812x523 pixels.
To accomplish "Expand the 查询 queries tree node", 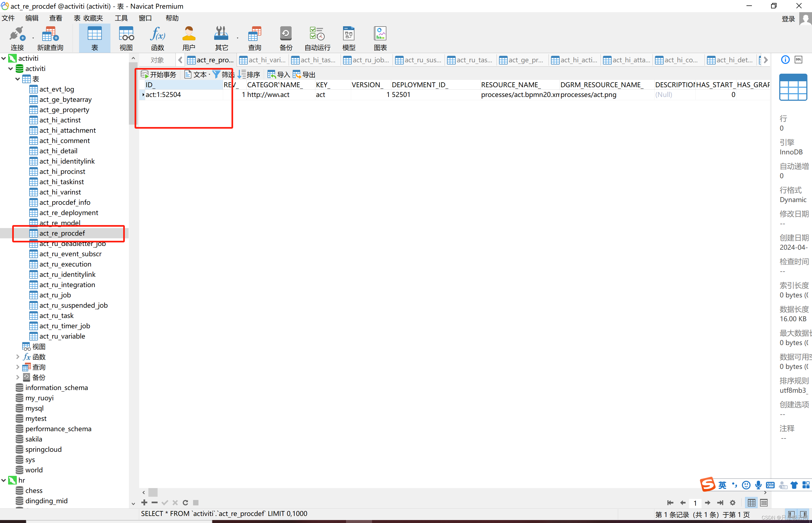I will point(18,367).
